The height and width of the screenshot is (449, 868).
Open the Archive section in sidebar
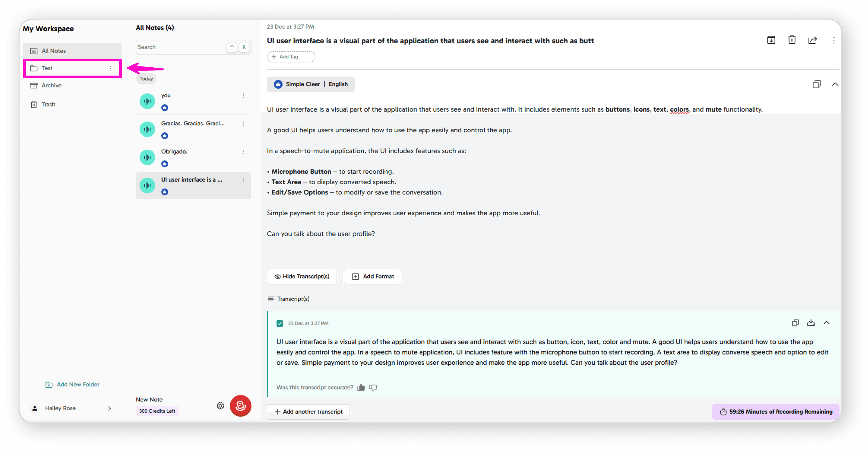pos(51,86)
